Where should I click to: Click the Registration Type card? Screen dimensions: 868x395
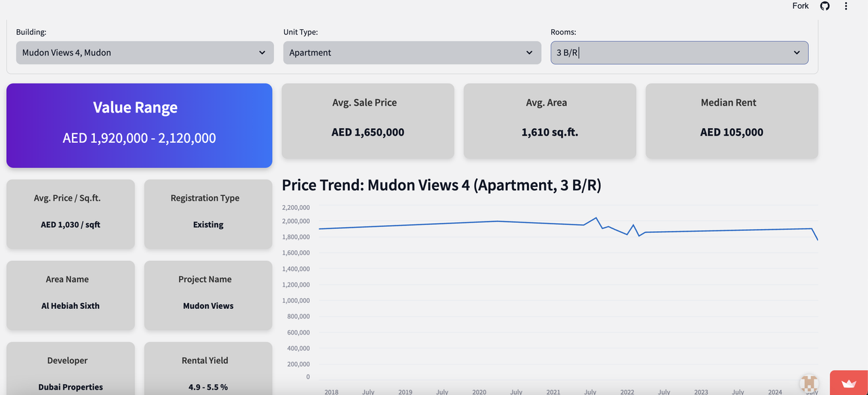click(208, 214)
